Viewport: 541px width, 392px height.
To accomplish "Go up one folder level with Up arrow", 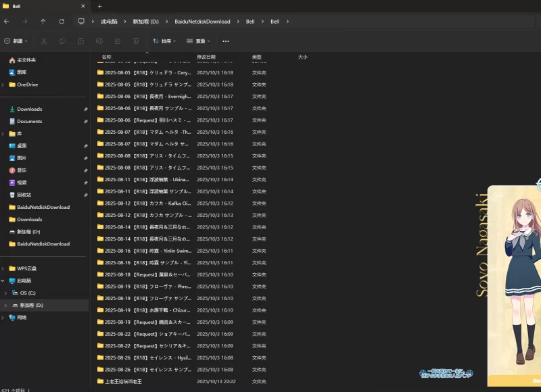I will [x=43, y=21].
